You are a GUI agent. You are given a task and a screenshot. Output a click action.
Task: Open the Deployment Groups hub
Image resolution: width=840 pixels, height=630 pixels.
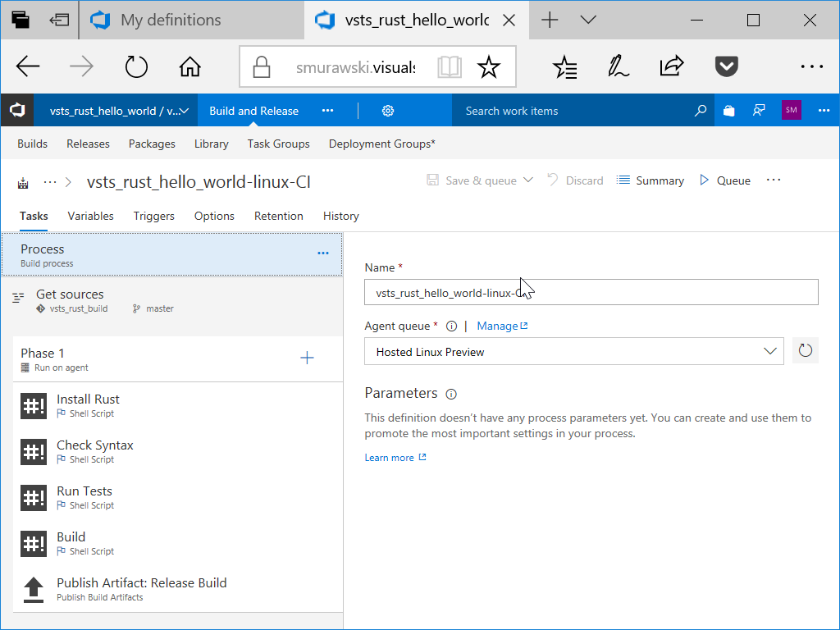[x=382, y=144]
